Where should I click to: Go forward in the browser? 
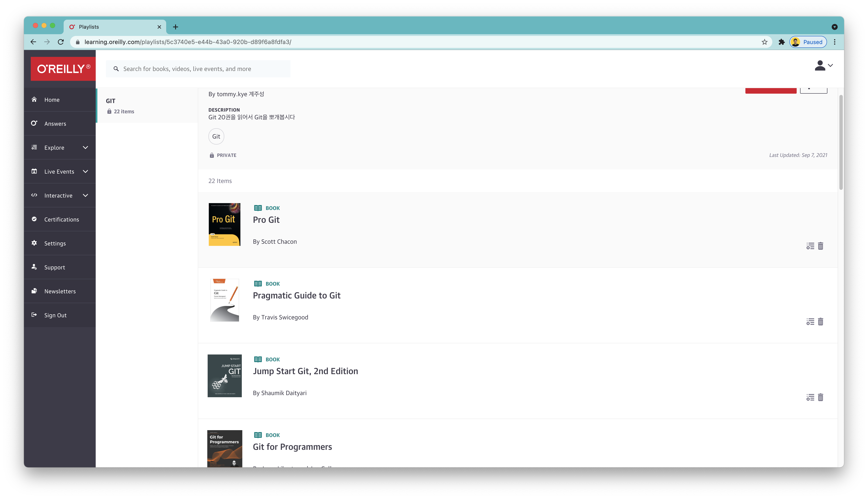(x=47, y=42)
